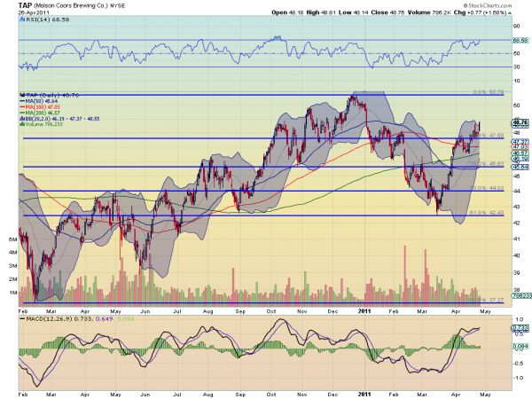
Task: Click the Jun label below the MACD panel
Action: (145, 395)
